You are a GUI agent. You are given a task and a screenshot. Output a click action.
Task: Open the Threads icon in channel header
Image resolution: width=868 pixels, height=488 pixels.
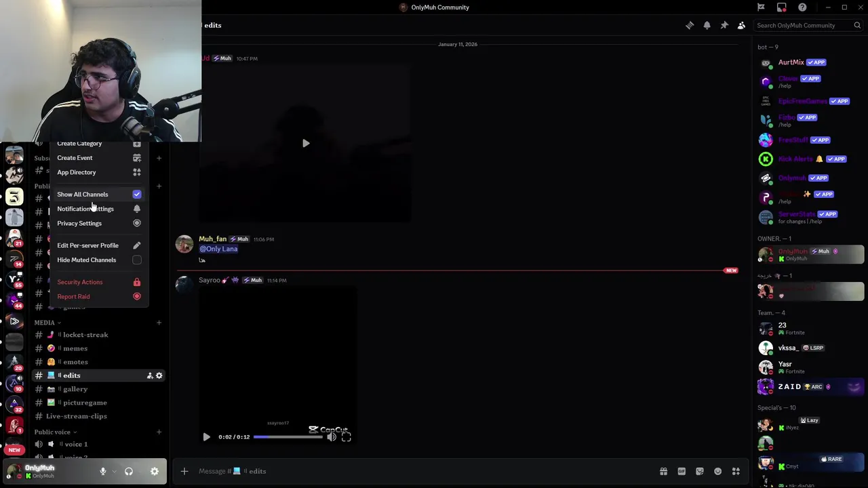click(690, 25)
